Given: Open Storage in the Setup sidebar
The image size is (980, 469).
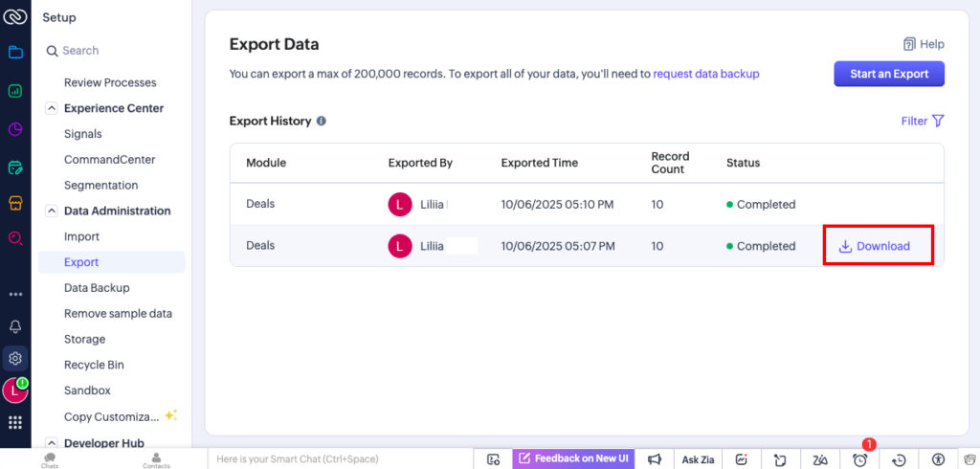Looking at the screenshot, I should [x=84, y=339].
